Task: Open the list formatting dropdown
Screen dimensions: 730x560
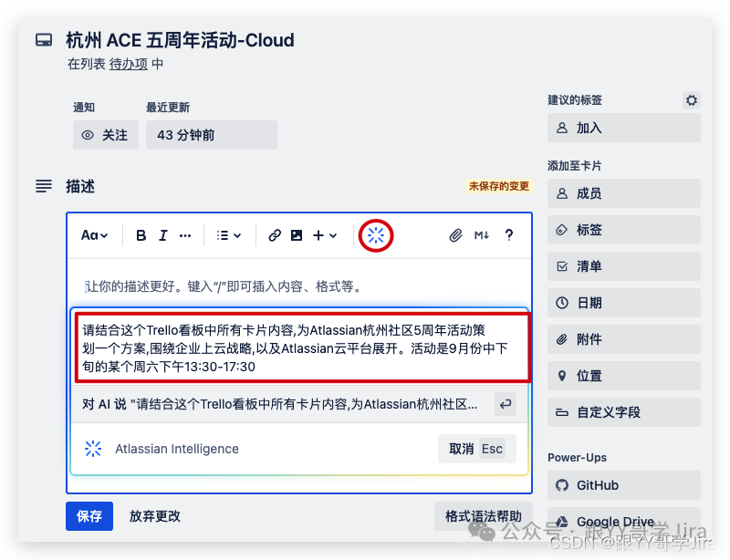Action: (x=229, y=235)
